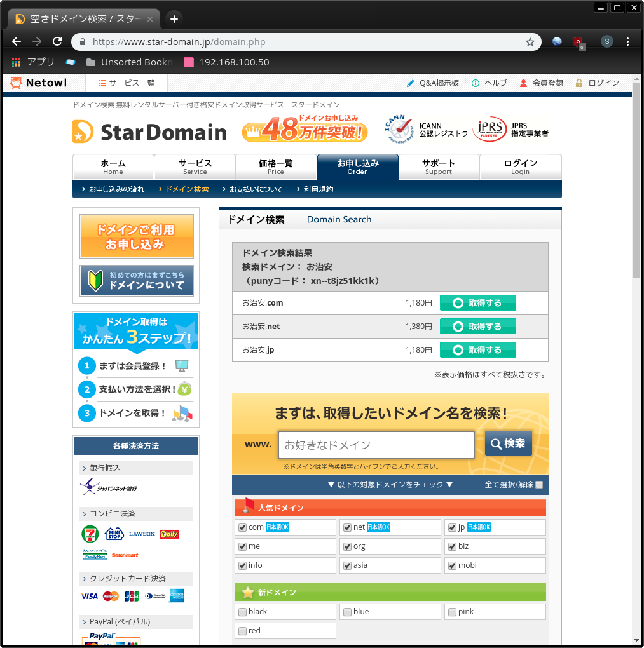644x648 pixels.
Task: Open the uBlock extension icon
Action: coord(579,42)
